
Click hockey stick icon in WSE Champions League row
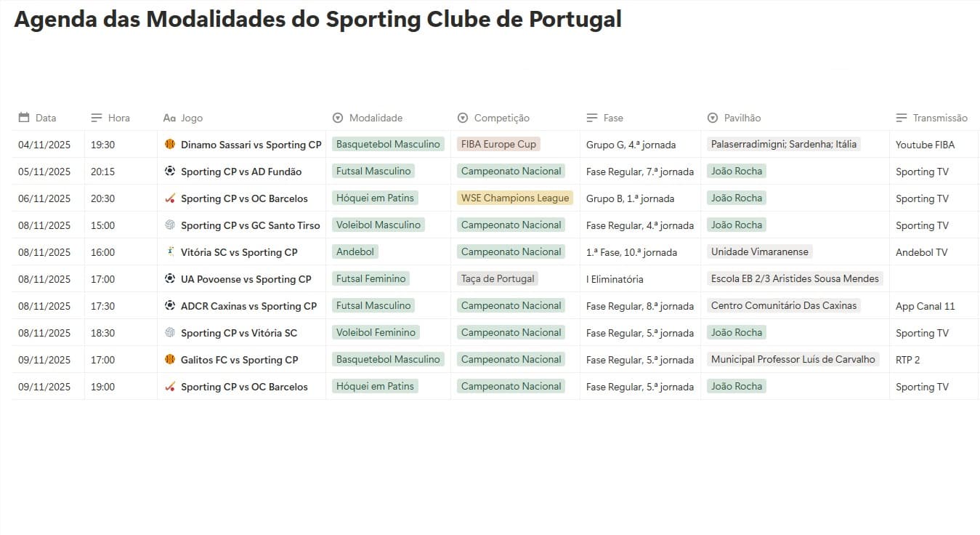pos(170,198)
